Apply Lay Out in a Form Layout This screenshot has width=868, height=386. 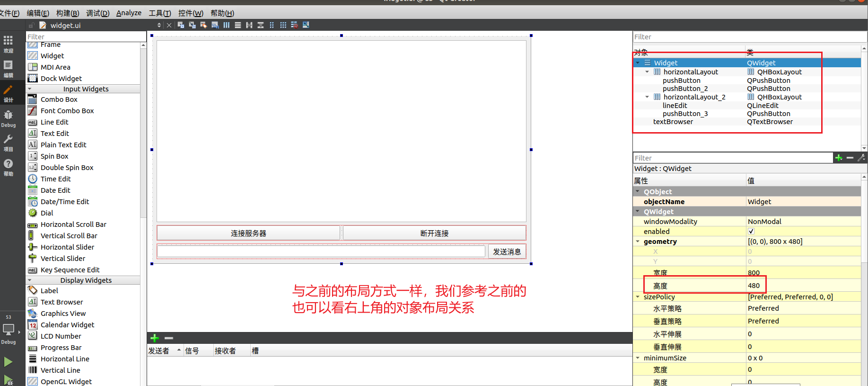pyautogui.click(x=272, y=25)
